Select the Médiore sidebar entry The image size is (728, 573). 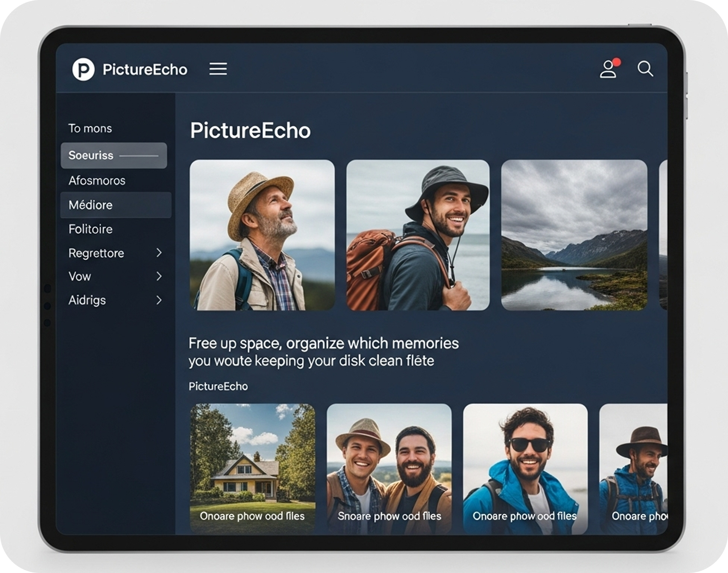click(91, 205)
